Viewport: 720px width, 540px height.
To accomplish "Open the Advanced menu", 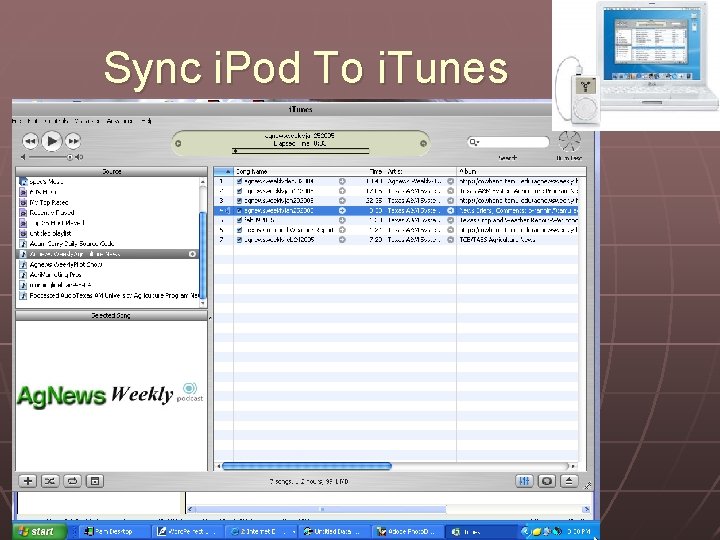I will [x=120, y=121].
